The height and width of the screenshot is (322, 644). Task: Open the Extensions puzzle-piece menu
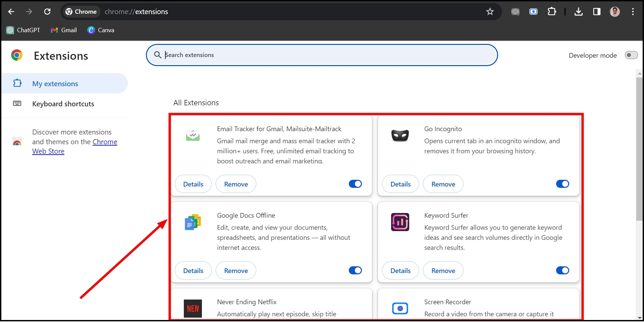tap(551, 12)
